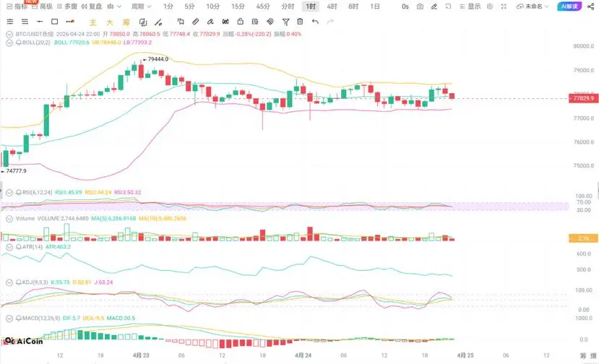Toggle the 大 indicator button
The width and height of the screenshot is (599, 364).
109,22
